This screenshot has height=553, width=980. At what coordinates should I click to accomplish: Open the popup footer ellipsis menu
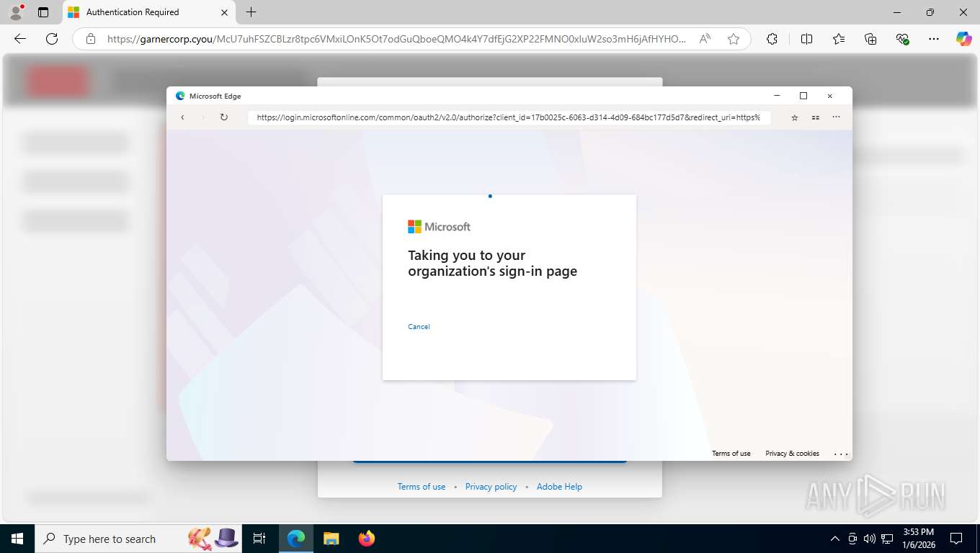(x=841, y=454)
